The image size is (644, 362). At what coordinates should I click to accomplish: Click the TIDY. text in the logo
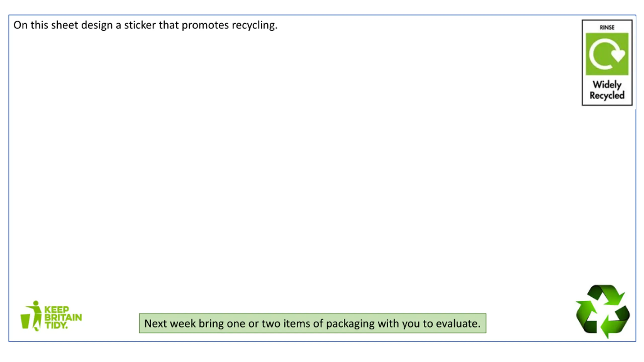[56, 325]
